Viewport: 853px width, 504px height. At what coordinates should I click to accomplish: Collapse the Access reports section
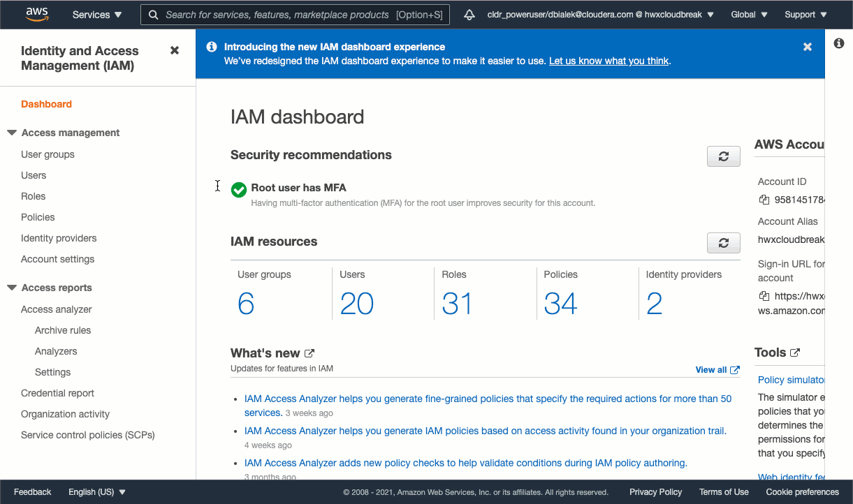point(12,288)
